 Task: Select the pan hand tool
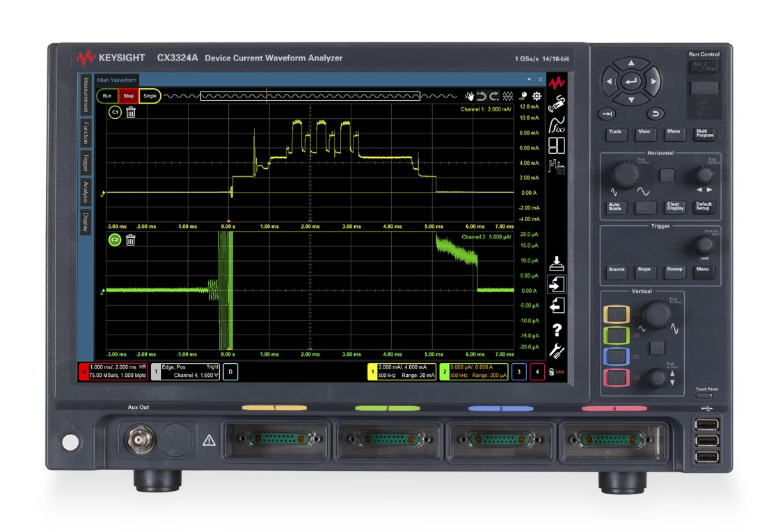pyautogui.click(x=470, y=97)
